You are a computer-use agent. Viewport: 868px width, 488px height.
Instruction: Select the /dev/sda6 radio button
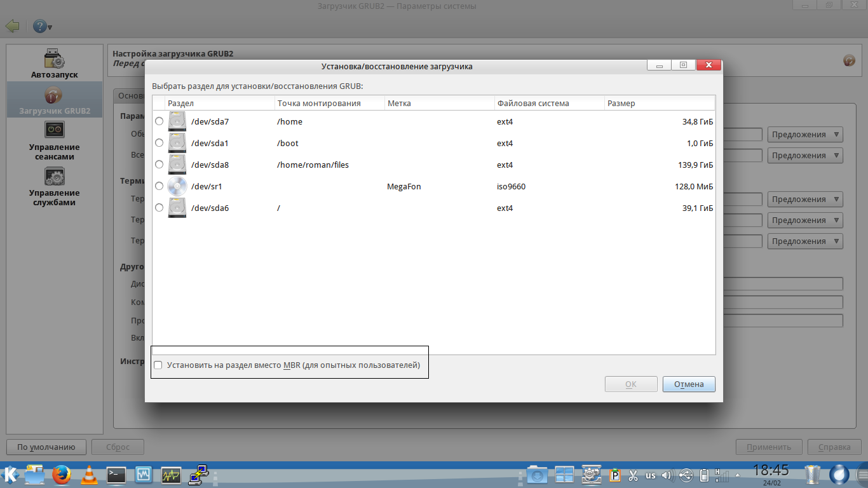point(159,208)
